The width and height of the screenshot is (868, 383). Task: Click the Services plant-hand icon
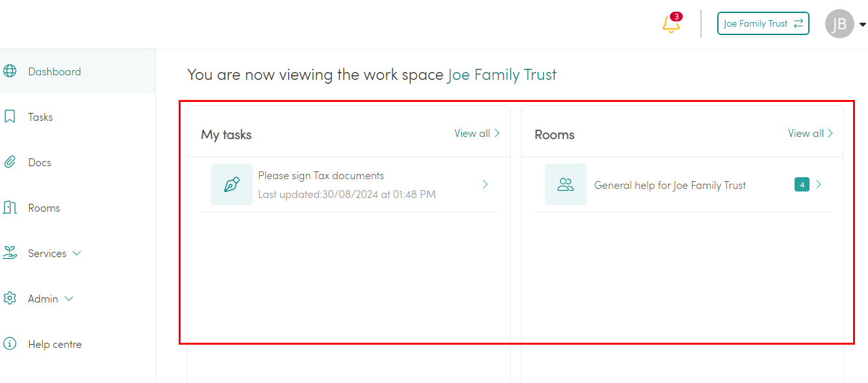pyautogui.click(x=10, y=253)
